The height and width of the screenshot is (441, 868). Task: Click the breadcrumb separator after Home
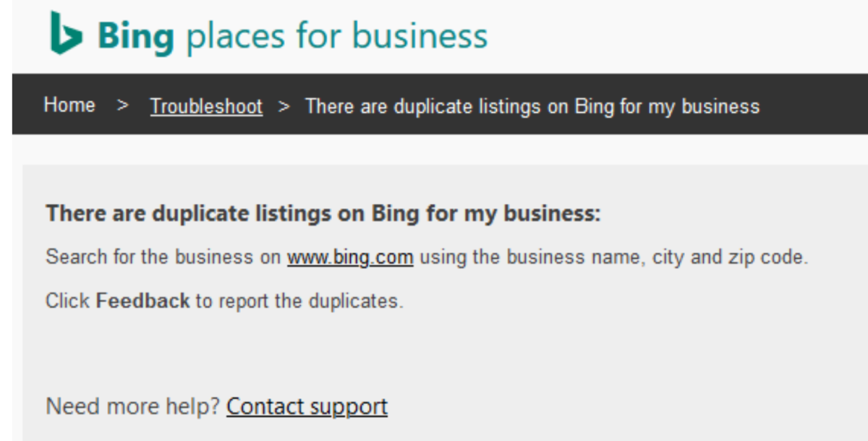(120, 106)
